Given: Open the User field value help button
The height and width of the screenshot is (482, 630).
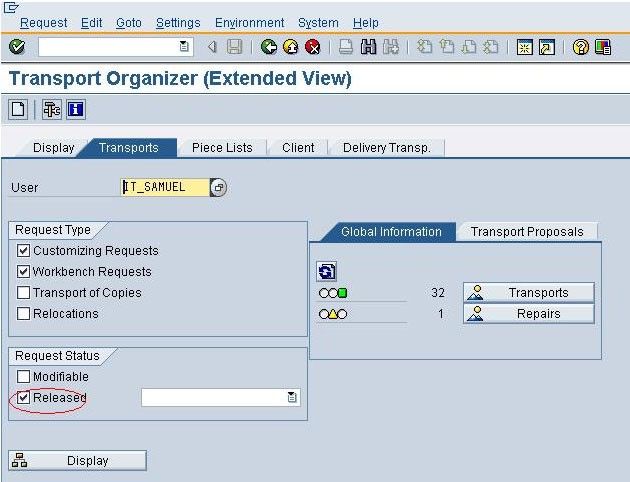Looking at the screenshot, I should click(219, 187).
